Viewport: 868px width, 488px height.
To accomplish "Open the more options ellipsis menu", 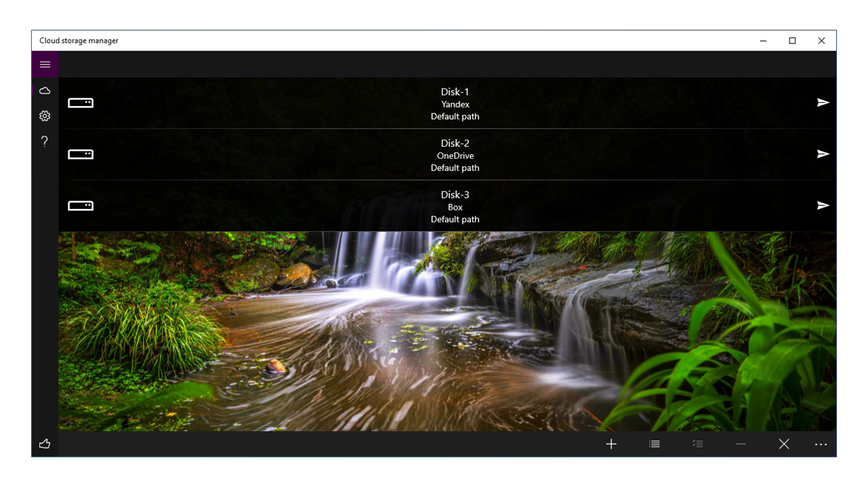I will coord(821,444).
